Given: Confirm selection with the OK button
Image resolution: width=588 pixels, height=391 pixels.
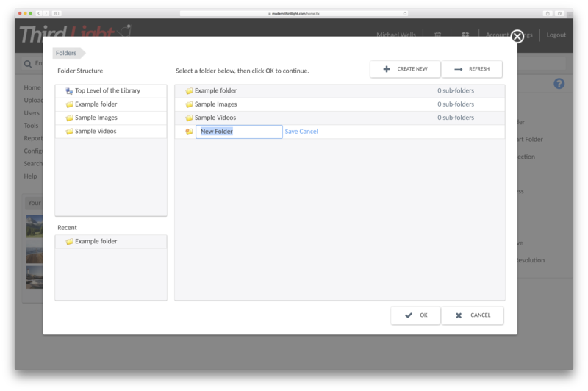Looking at the screenshot, I should [415, 315].
